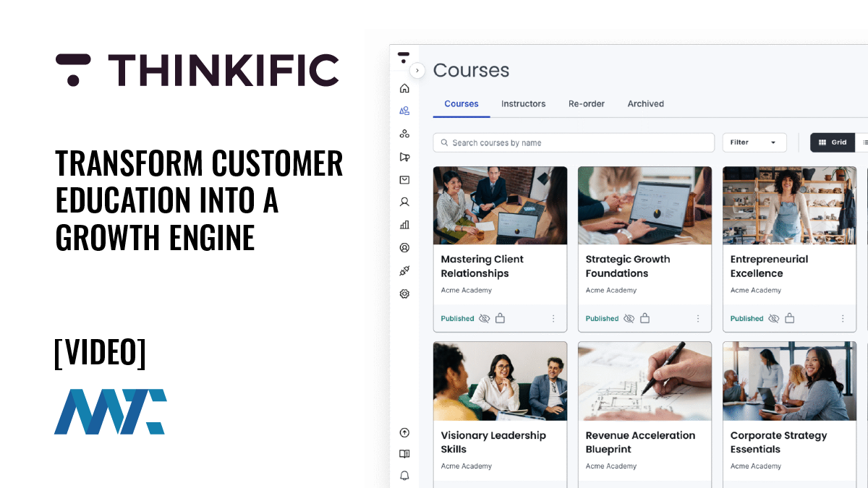Open the Filter dropdown

point(754,142)
